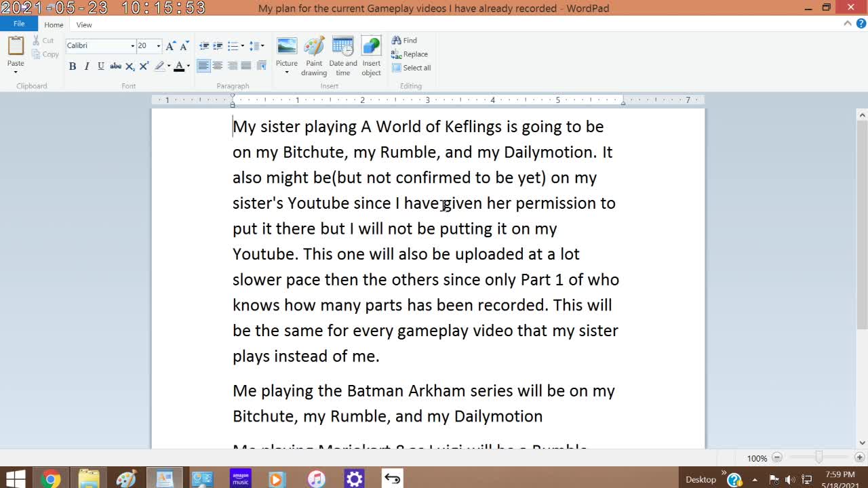
Task: Apply superscript formatting
Action: 144,66
